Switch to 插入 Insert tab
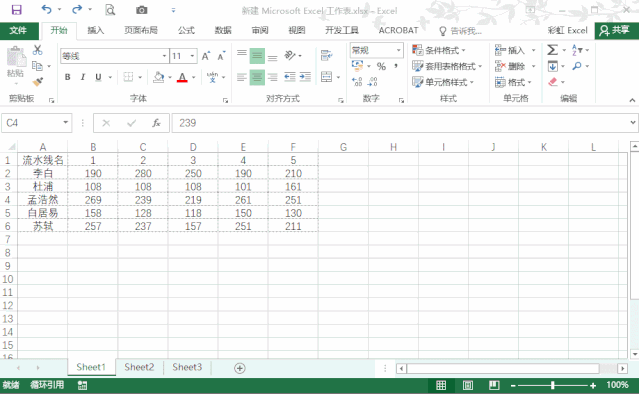 [x=96, y=31]
